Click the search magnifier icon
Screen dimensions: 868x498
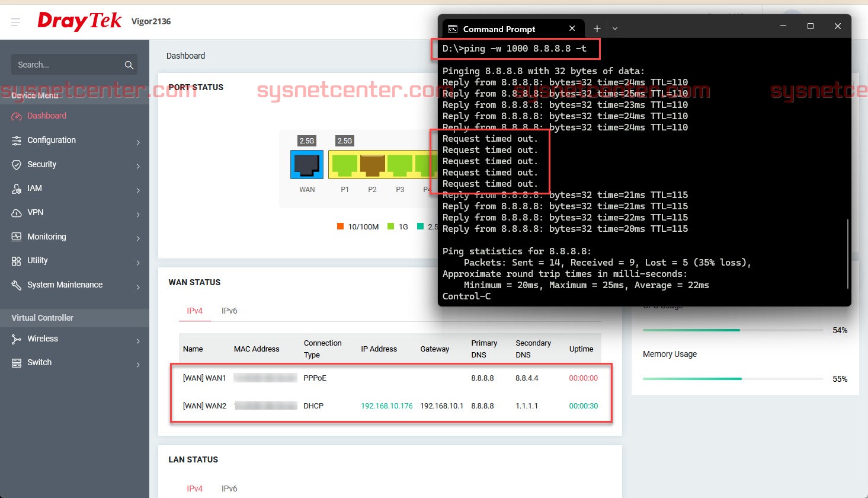click(129, 65)
